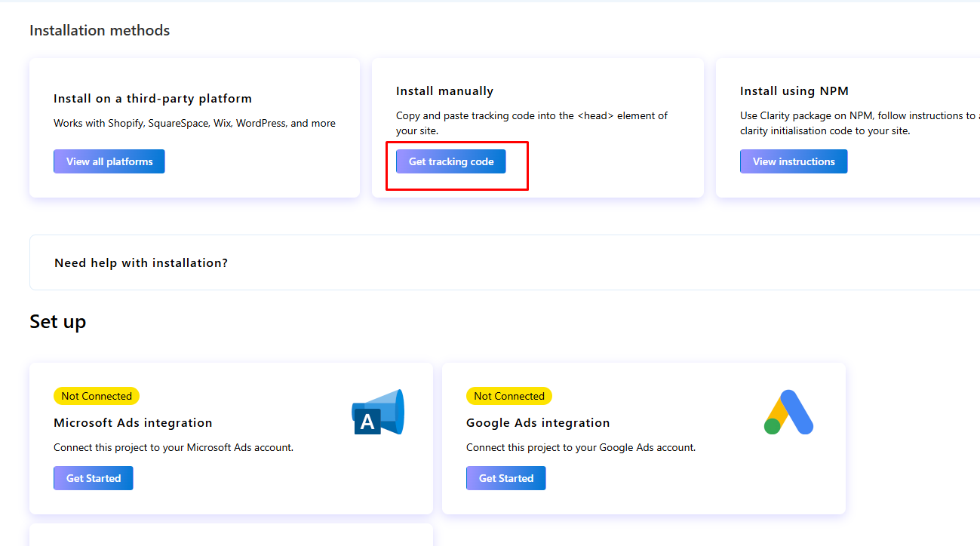Click the partially visible card below Microsoft Ads
The width and height of the screenshot is (980, 546).
[231, 535]
